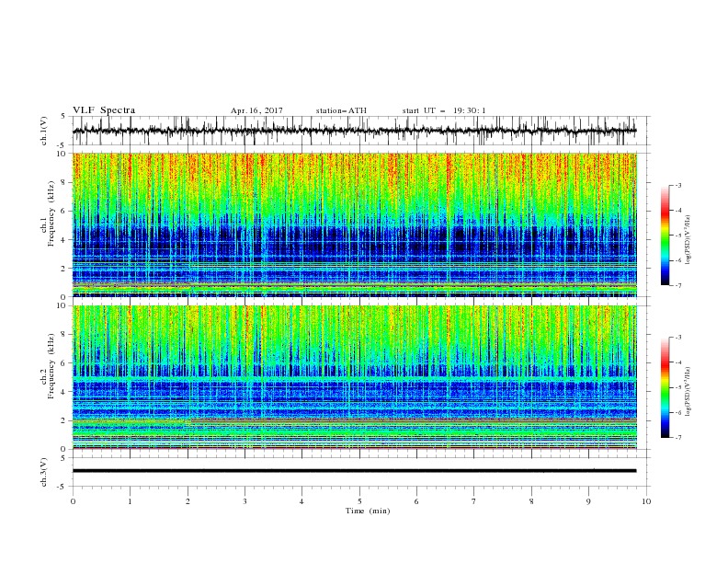Click time axis tick label '2'
The width and height of the screenshot is (728, 563).
(x=188, y=501)
